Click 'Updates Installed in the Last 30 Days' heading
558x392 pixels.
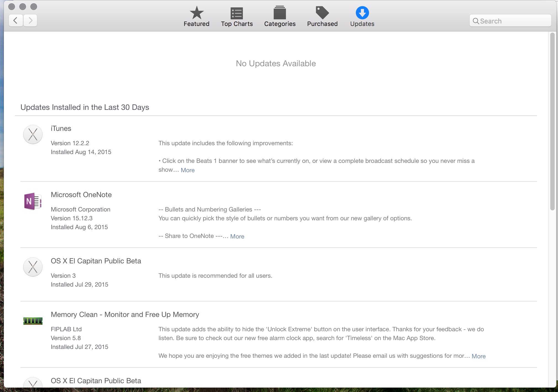click(x=85, y=107)
